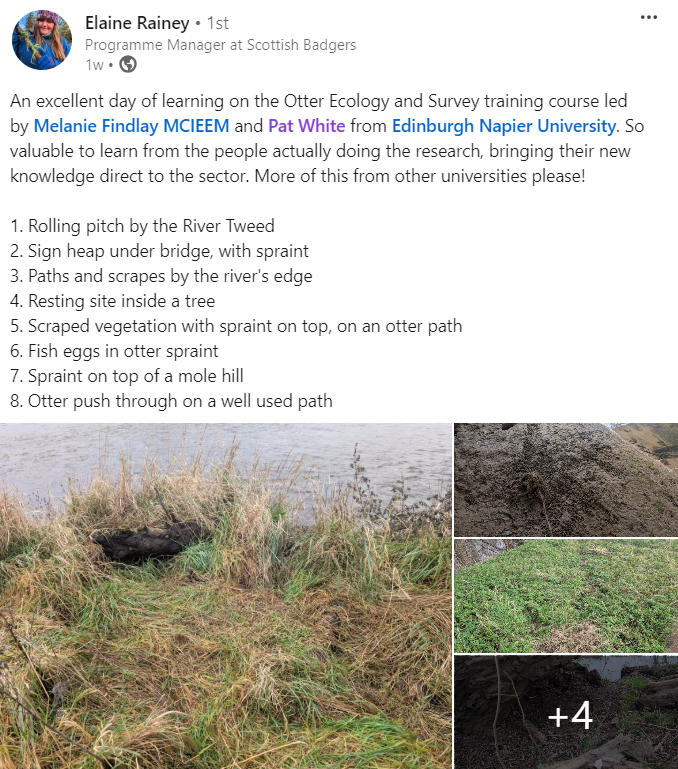Open the three-dot post options menu

click(649, 17)
